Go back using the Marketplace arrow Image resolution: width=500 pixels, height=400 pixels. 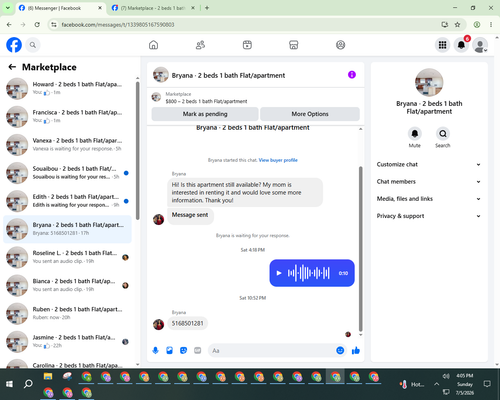(x=12, y=67)
